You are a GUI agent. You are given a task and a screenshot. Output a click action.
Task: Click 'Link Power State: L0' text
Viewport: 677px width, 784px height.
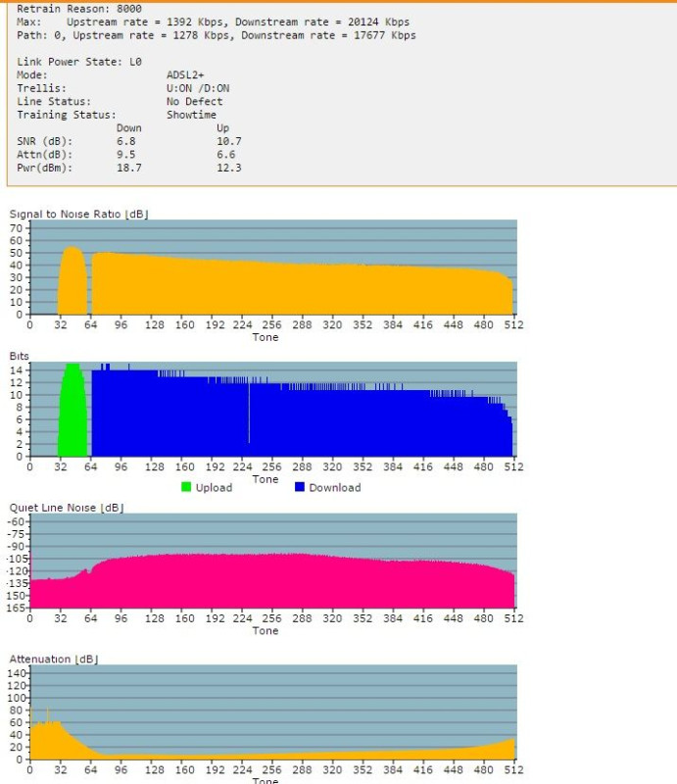[x=79, y=62]
